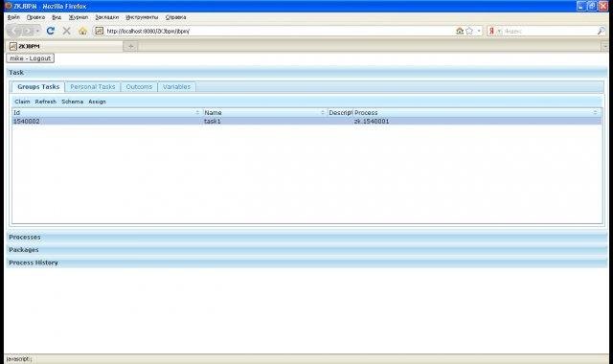Click the site favicon in address bar
This screenshot has height=364, width=613.
pyautogui.click(x=100, y=31)
